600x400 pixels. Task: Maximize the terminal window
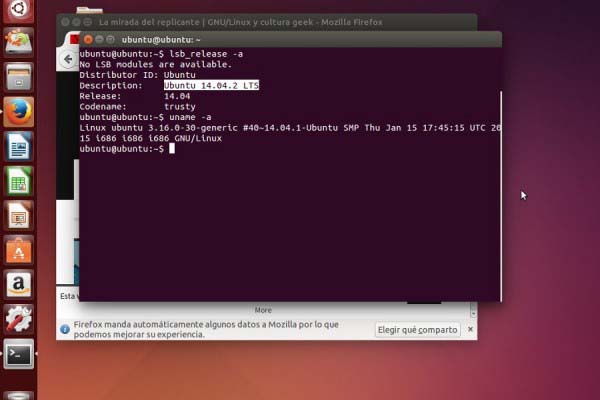click(x=111, y=39)
